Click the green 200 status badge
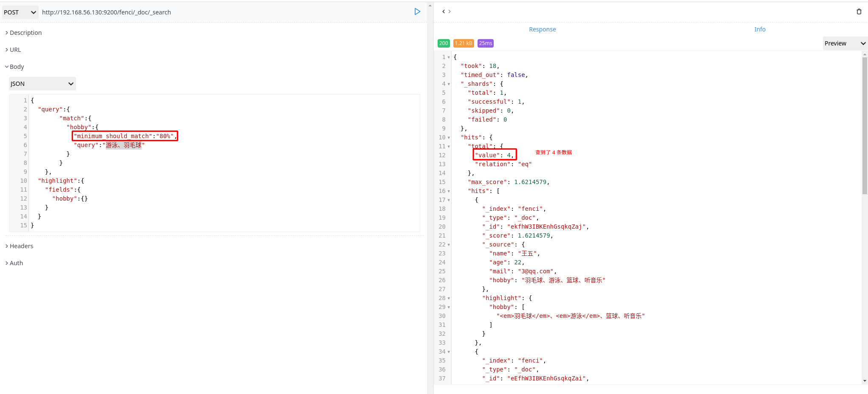 tap(443, 43)
